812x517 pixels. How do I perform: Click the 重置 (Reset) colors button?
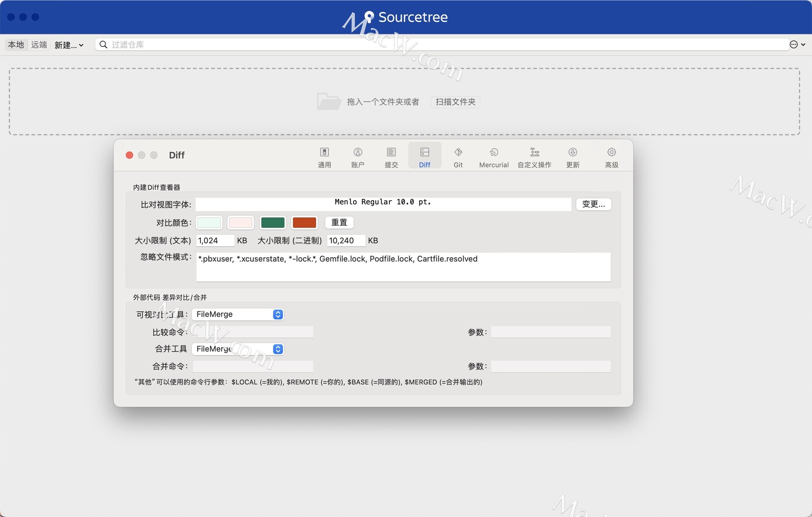pos(339,223)
